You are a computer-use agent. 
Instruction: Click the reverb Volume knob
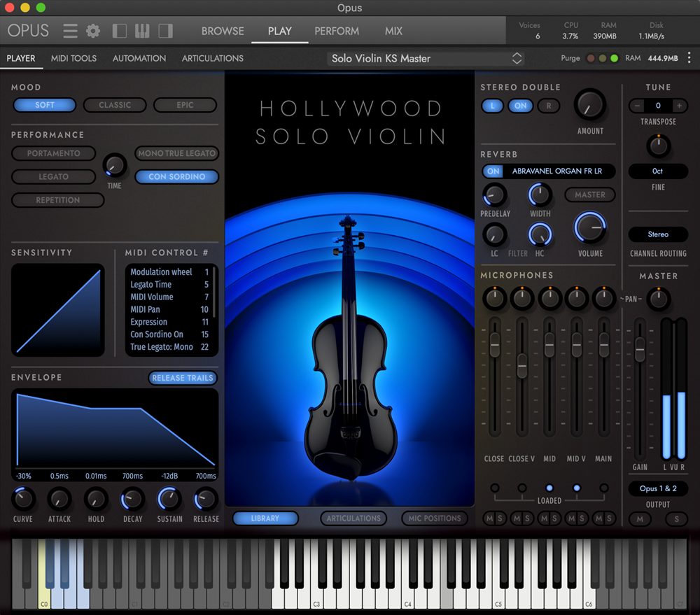click(x=589, y=229)
